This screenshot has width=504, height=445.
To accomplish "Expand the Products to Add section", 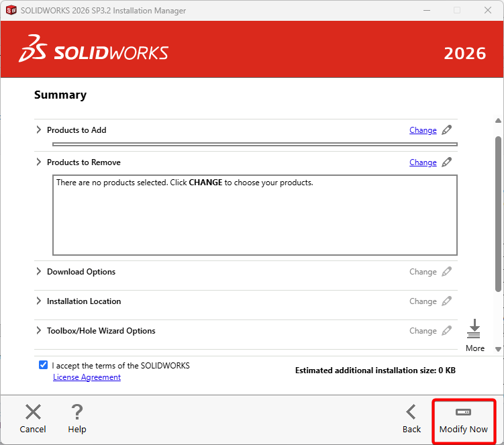I will click(x=38, y=130).
